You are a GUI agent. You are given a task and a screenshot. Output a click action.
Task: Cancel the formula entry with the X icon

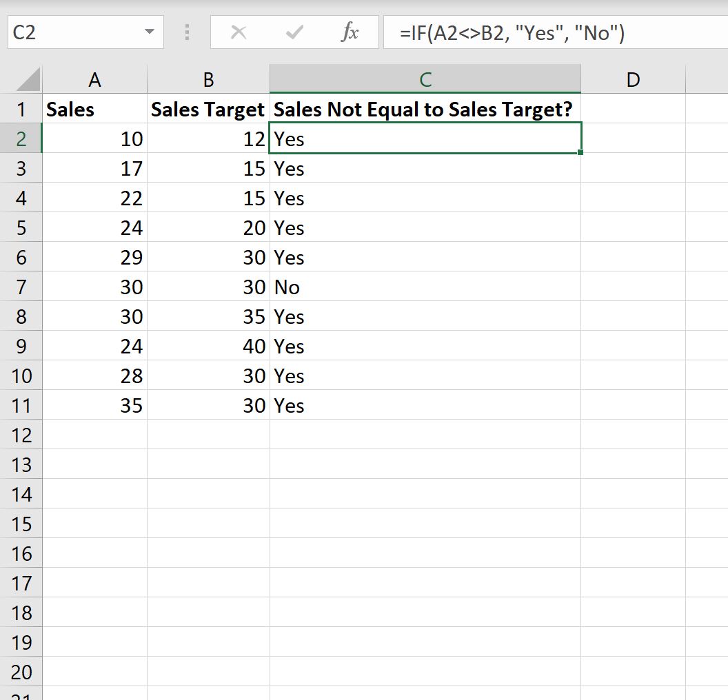click(x=239, y=32)
